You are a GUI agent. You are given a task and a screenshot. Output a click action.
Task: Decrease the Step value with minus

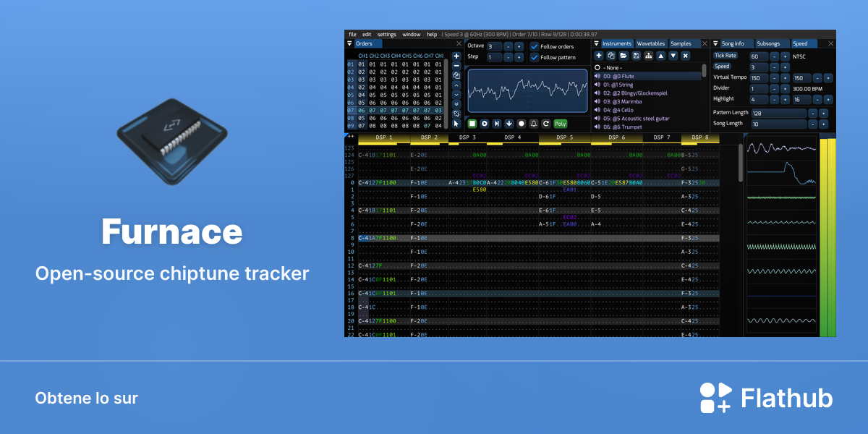(x=508, y=57)
